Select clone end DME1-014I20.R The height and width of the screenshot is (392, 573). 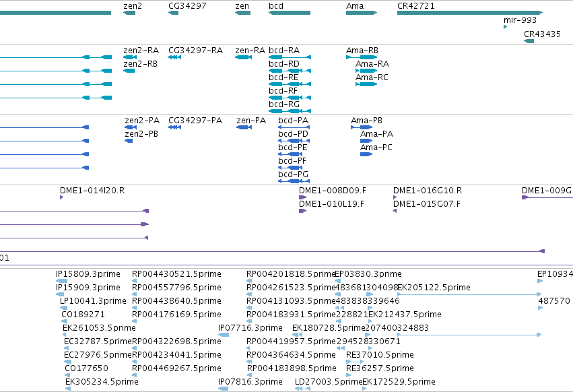coord(62,197)
